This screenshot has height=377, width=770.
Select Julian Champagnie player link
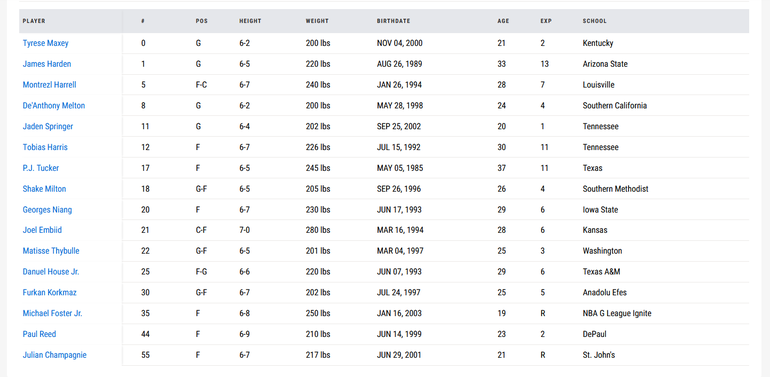(55, 355)
